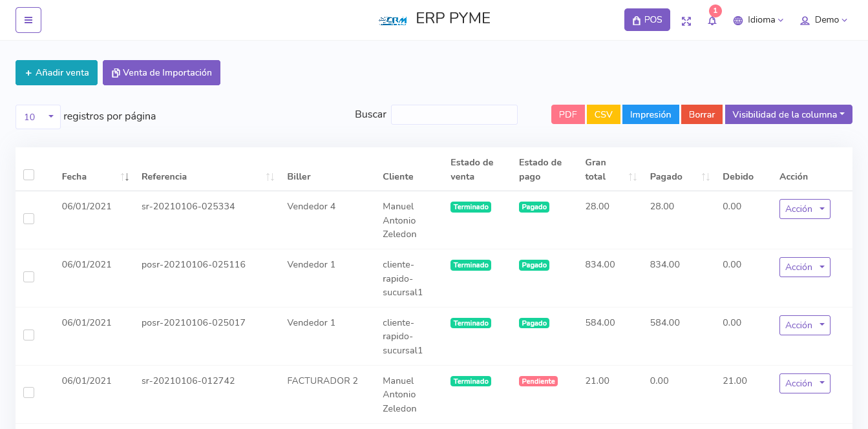Image resolution: width=868 pixels, height=429 pixels.
Task: Open the Idioma language menu
Action: (x=759, y=20)
